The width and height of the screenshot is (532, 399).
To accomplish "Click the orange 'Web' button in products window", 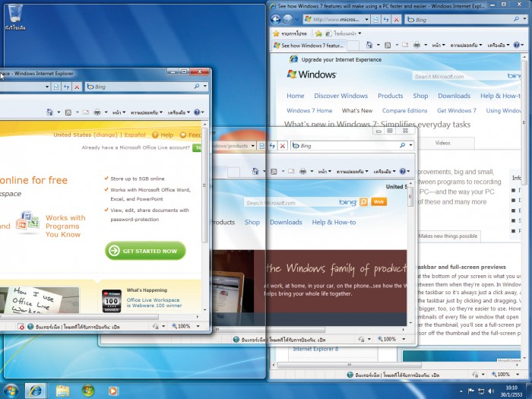I will click(x=378, y=202).
